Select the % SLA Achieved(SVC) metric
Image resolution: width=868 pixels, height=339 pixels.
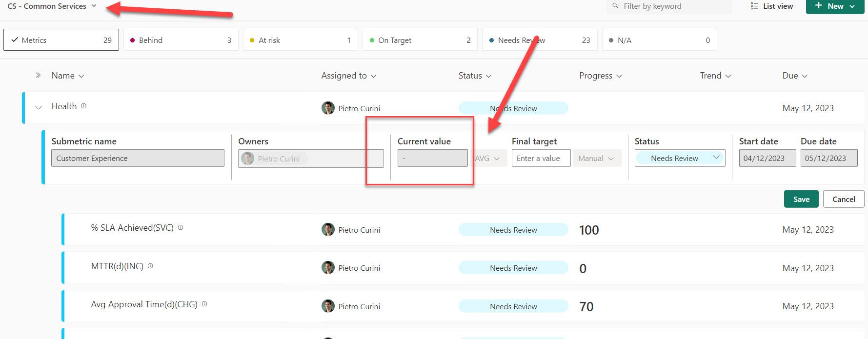132,228
